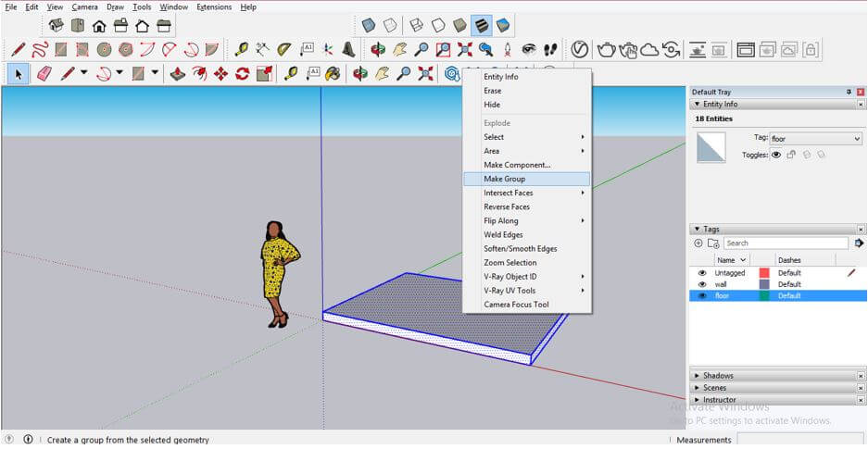Select the Move tool with red arrows
This screenshot has height=449, width=868.
pos(220,73)
